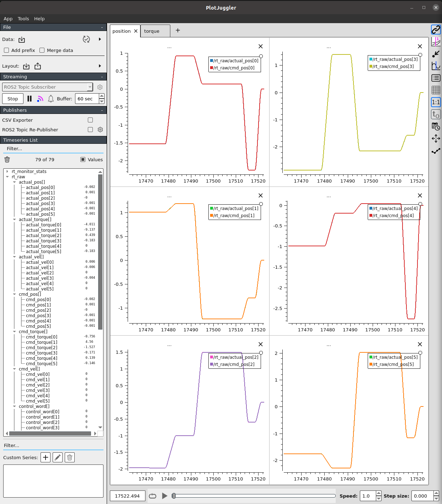Open a new plot tab with plus button
Image resolution: width=442 pixels, height=504 pixels.
pyautogui.click(x=178, y=31)
